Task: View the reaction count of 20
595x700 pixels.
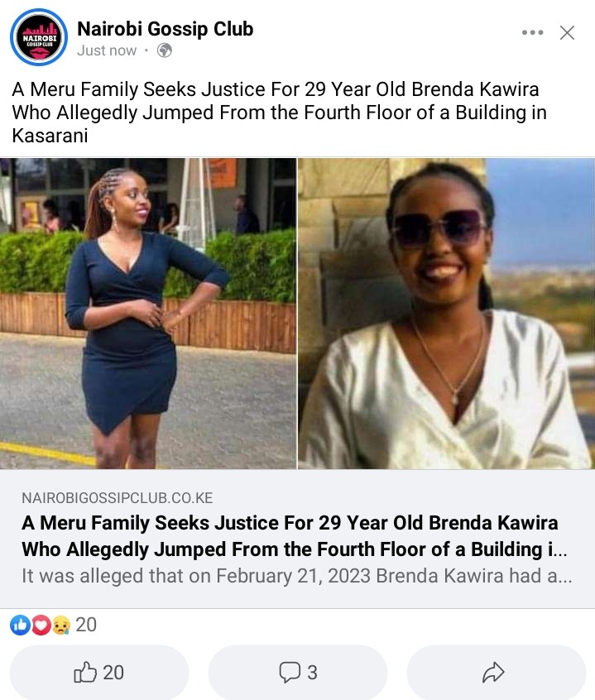Action: coord(86,625)
